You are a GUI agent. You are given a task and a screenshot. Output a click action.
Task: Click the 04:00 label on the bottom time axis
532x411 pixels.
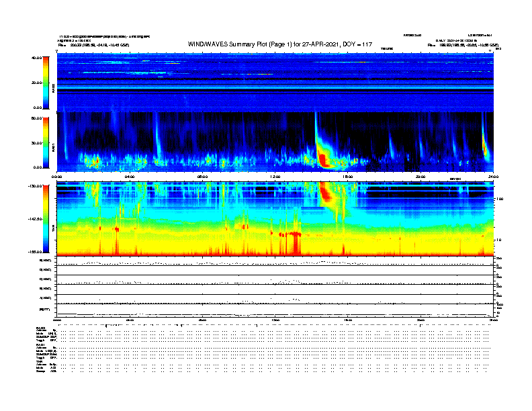(130, 320)
